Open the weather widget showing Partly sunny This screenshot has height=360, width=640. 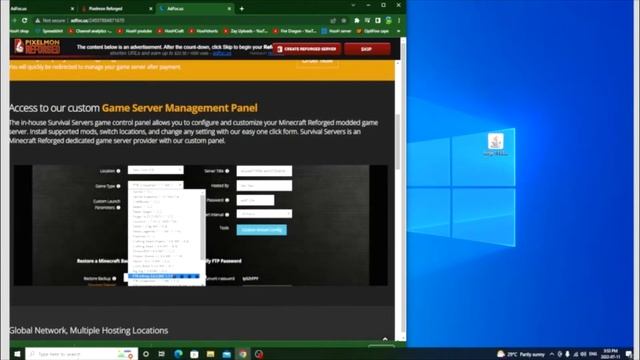click(521, 354)
